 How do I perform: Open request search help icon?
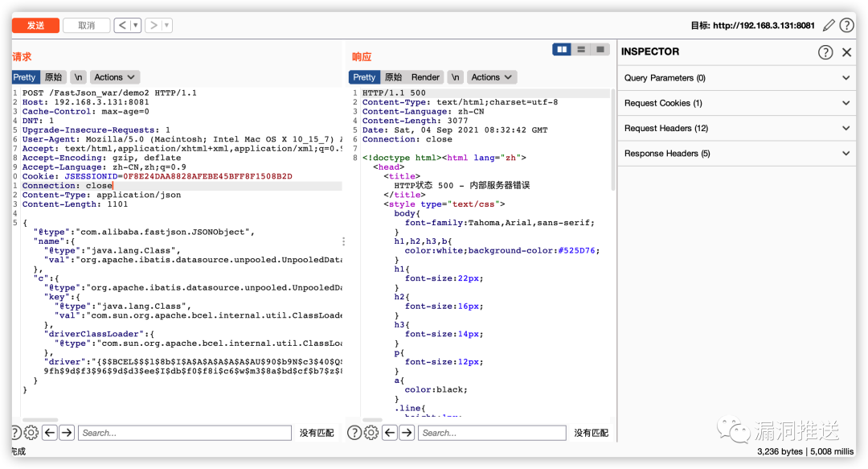coord(15,433)
